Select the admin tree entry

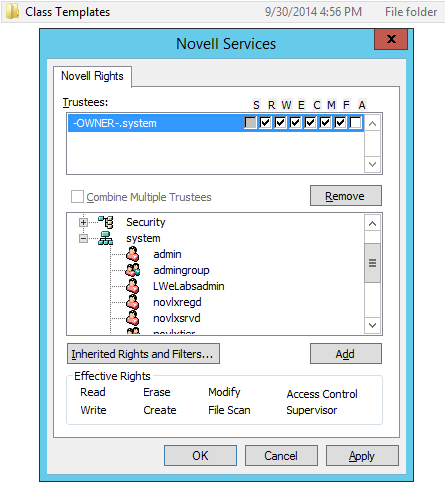(167, 254)
